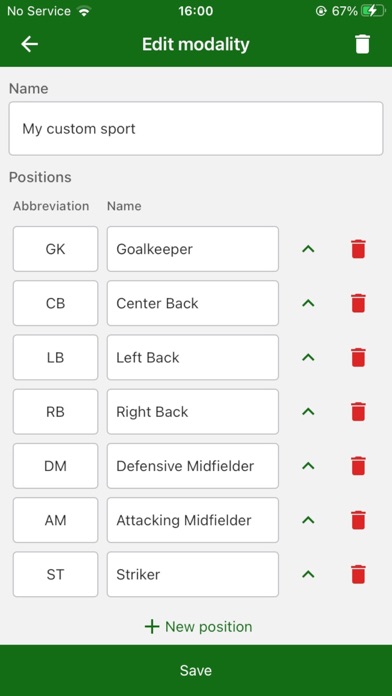Delete the Striker position
Viewport: 392px width, 696px height.
tap(358, 574)
